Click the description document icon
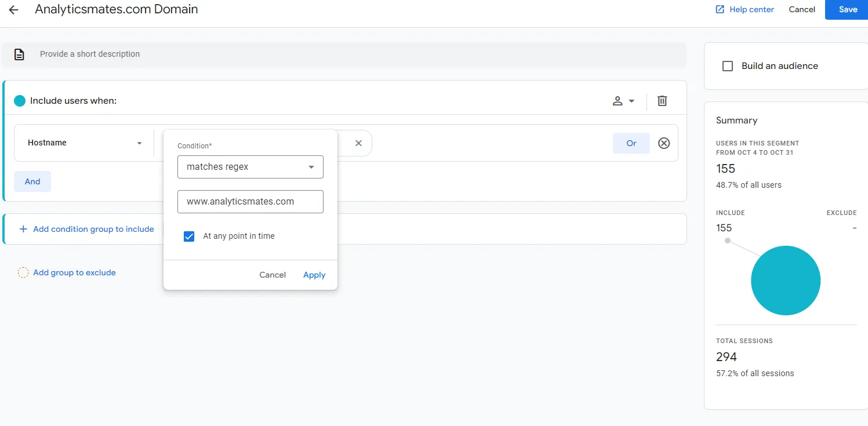 (x=19, y=54)
